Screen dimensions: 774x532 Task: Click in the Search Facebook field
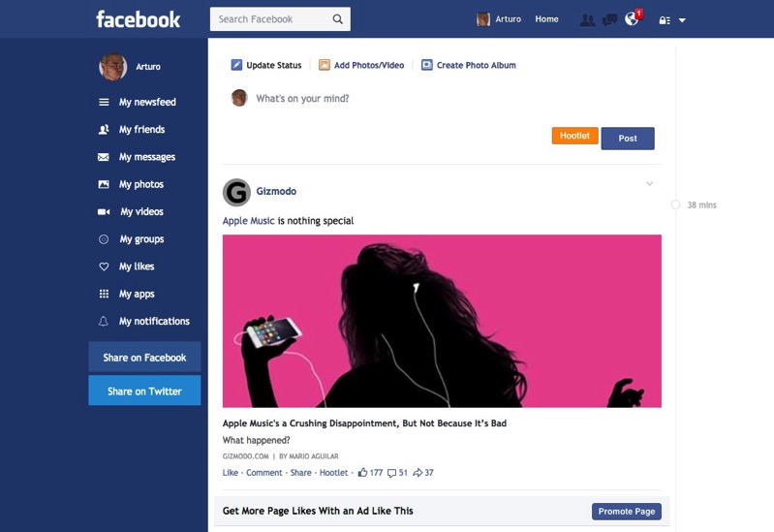(x=280, y=19)
